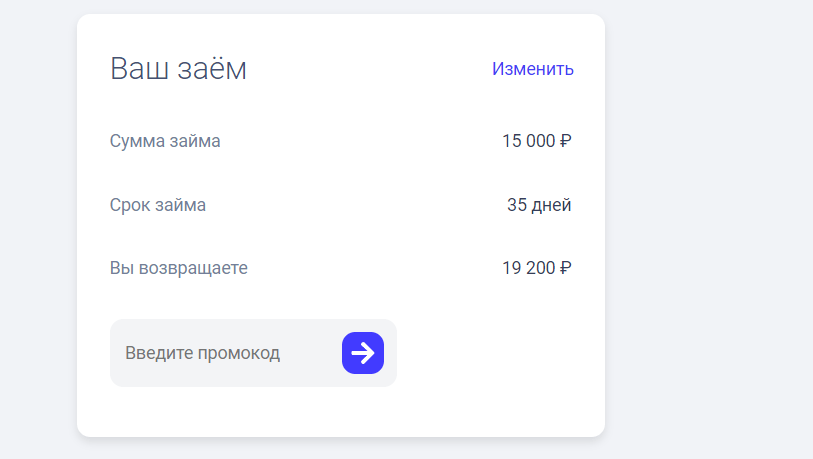The height and width of the screenshot is (459, 813).
Task: Click the purple arrow submit promo code button
Action: tap(363, 353)
